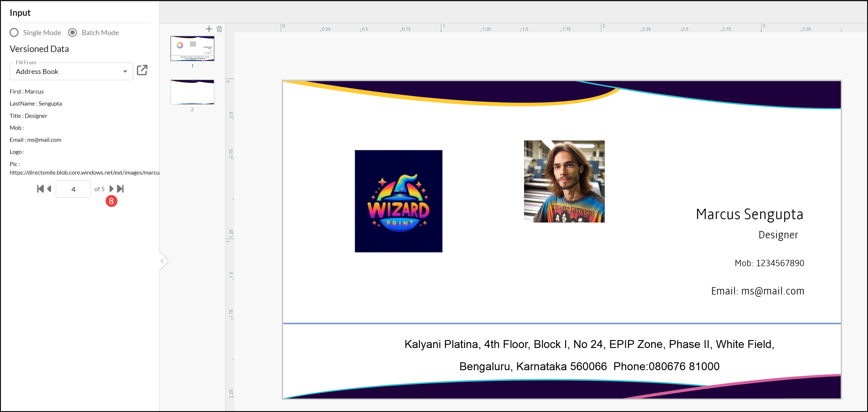This screenshot has height=412, width=868.
Task: Go to next record arrow
Action: (111, 189)
